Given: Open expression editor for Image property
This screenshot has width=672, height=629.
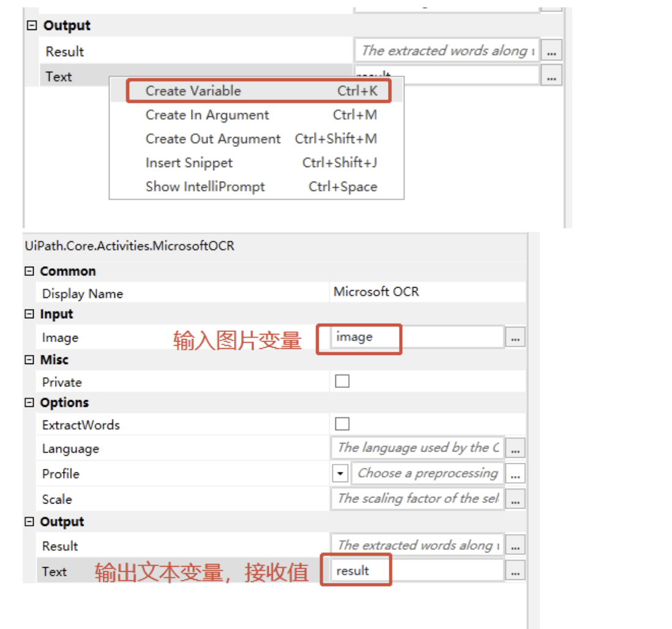Looking at the screenshot, I should tap(515, 337).
